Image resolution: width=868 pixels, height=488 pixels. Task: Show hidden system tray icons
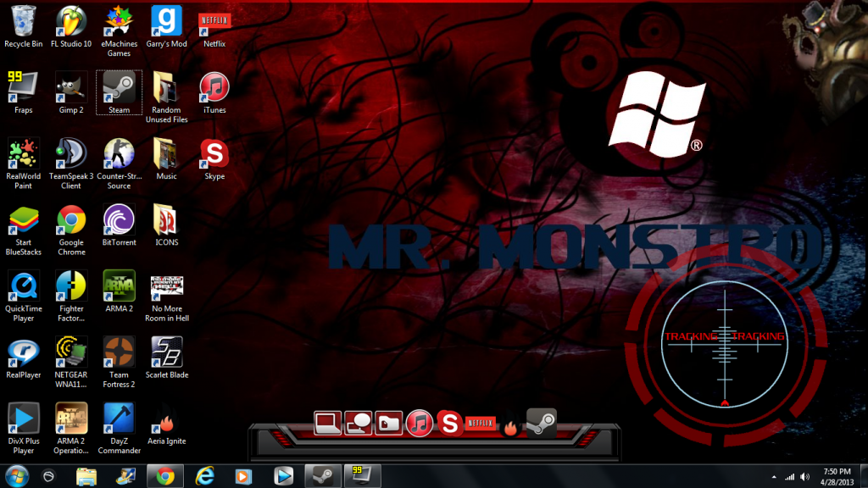point(773,476)
